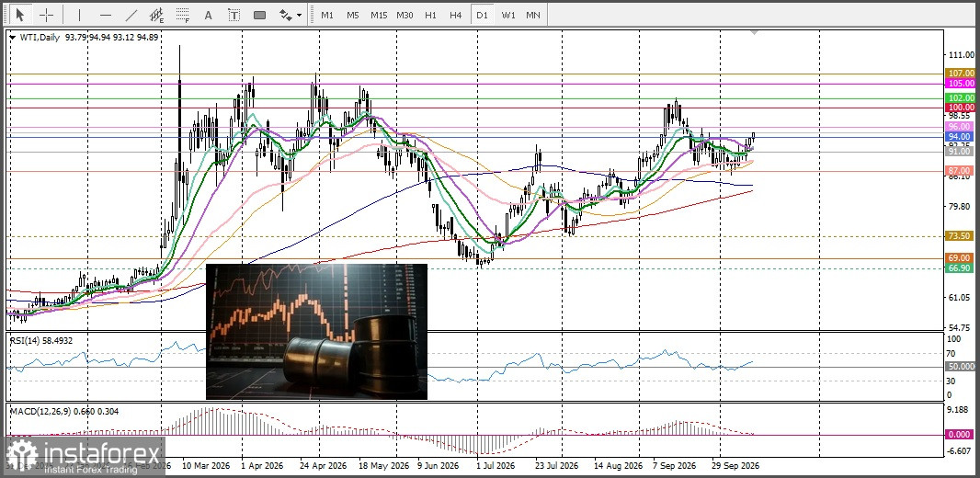Click the 87.00 price level label
Image resolution: width=980 pixels, height=478 pixels.
961,171
